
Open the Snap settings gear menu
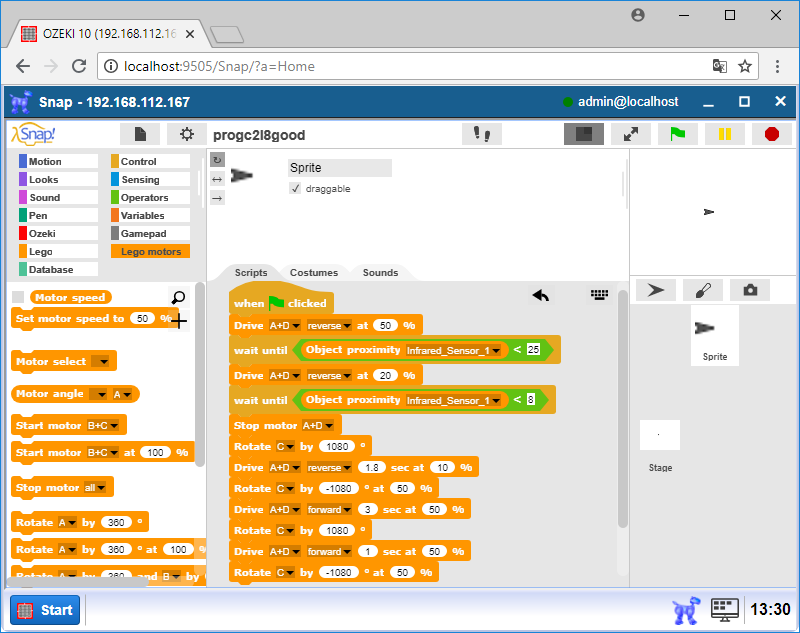(x=187, y=134)
